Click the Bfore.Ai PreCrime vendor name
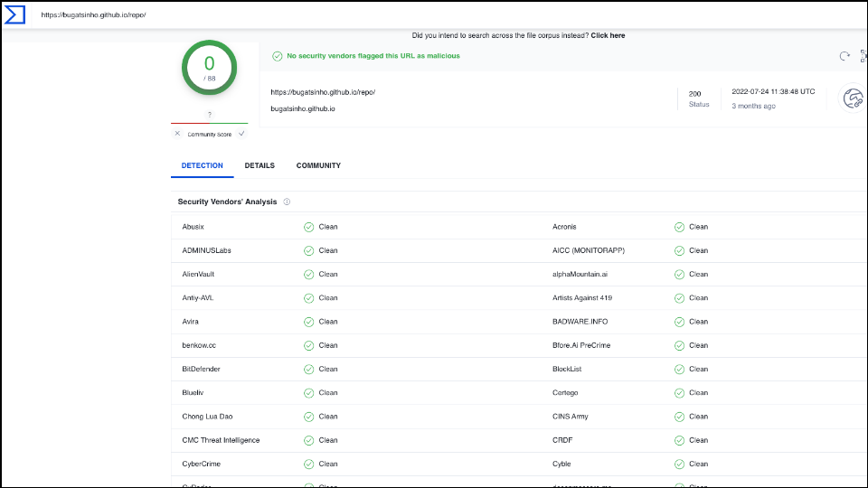 [x=581, y=345]
